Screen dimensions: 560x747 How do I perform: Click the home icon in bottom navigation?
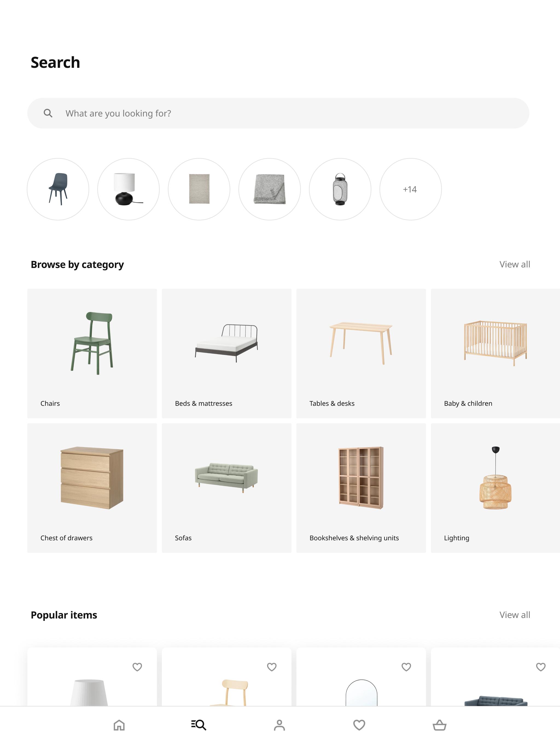[x=119, y=725]
